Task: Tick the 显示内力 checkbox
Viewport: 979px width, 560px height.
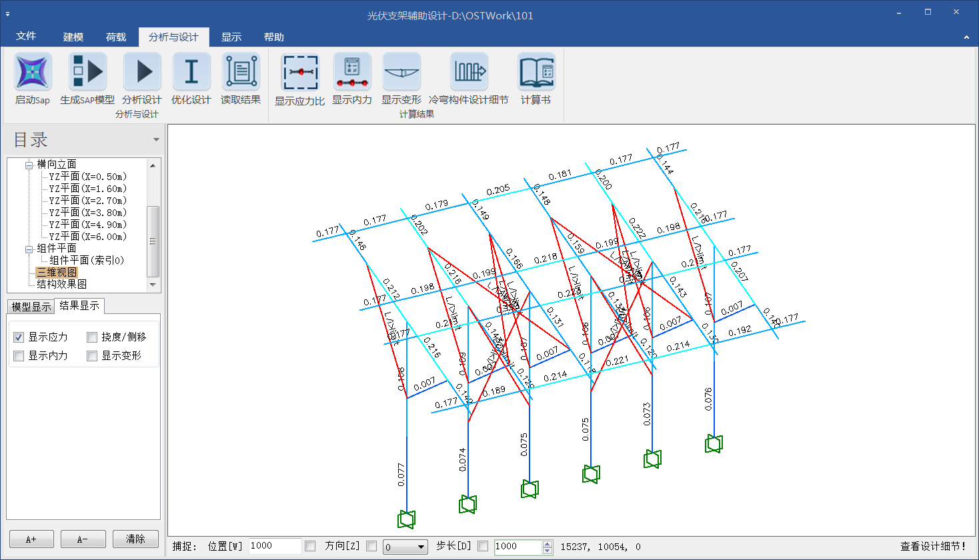Action: pos(19,356)
